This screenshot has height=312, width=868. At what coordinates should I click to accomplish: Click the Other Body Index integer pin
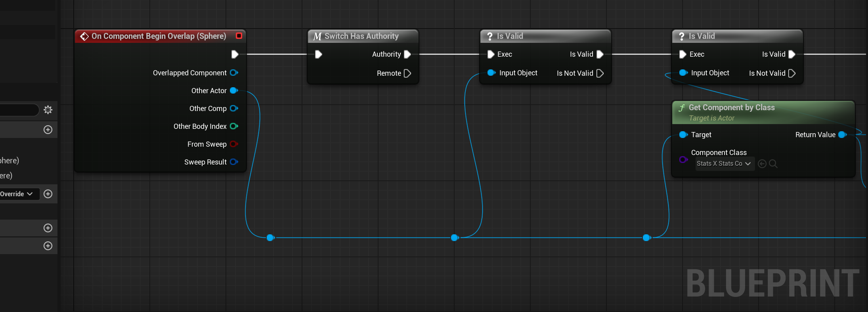click(x=234, y=126)
